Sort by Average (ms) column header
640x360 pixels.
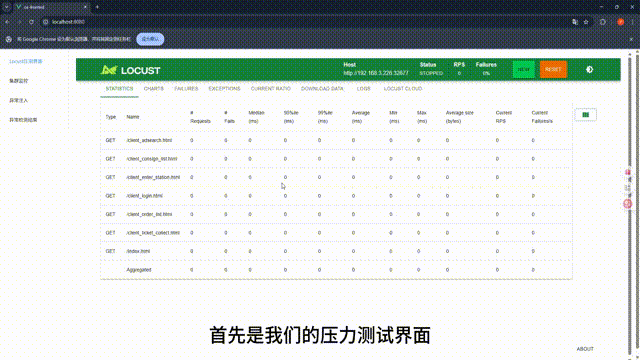(x=360, y=117)
